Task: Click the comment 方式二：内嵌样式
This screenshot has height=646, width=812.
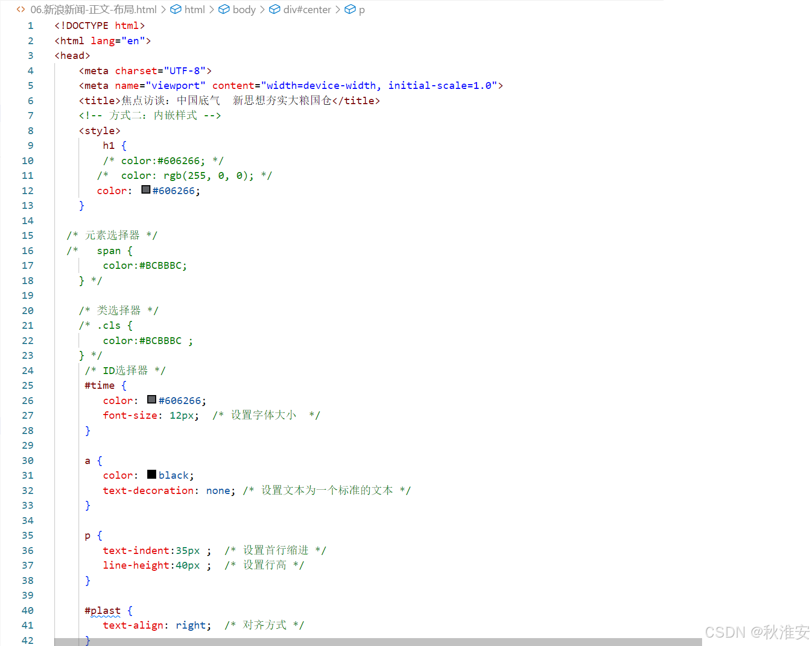Action: coord(153,115)
